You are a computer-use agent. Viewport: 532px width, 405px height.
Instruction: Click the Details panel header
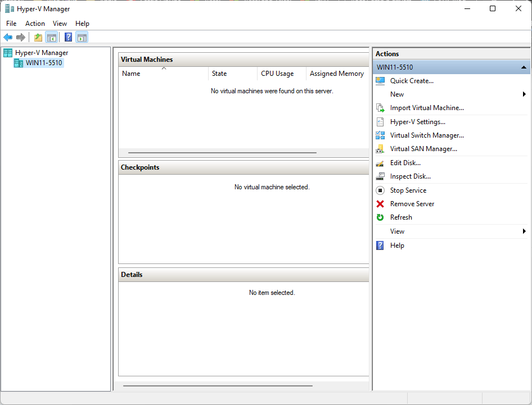click(244, 275)
